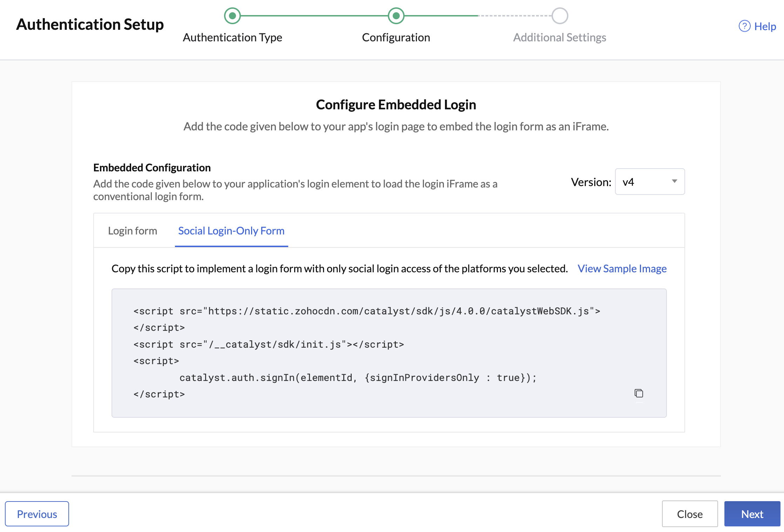Open the Version dropdown showing v4

coord(649,182)
